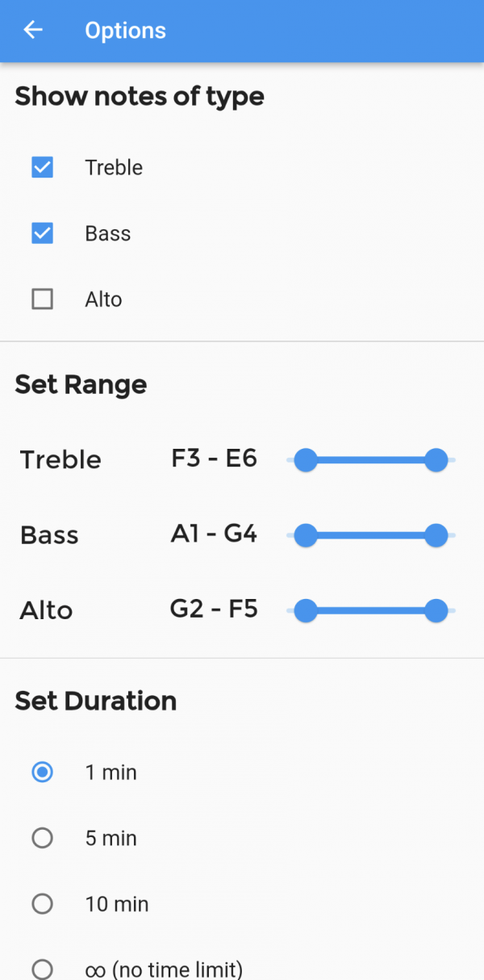Tap the back arrow in Options header
The width and height of the screenshot is (484, 980).
(33, 31)
